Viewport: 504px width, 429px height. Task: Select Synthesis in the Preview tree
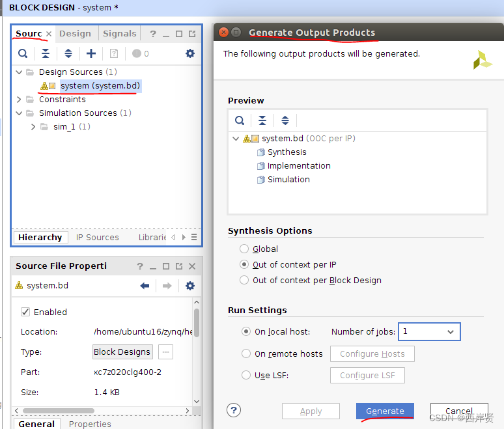[287, 152]
